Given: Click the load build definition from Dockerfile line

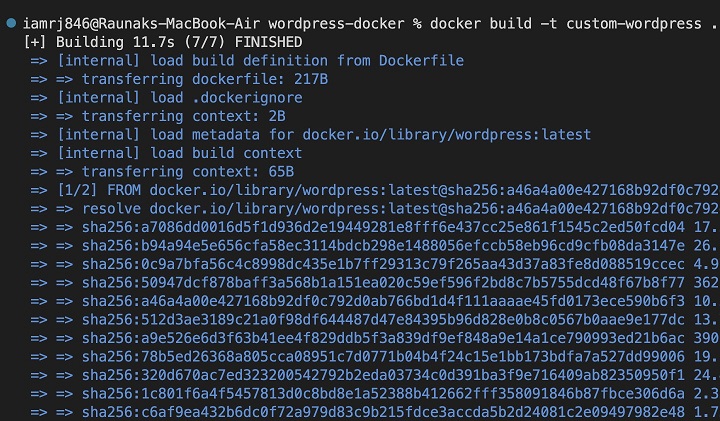Looking at the screenshot, I should pos(260,60).
